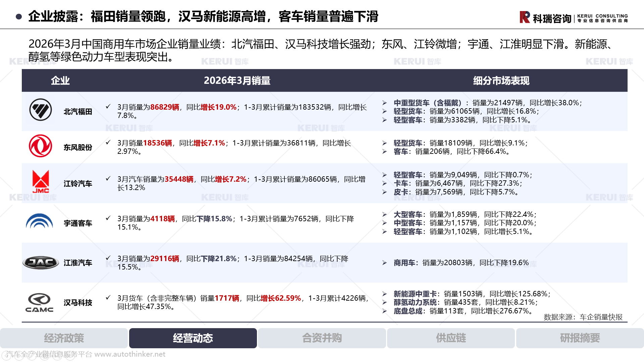
Task: Click the JAC Jianghuai logo
Action: coord(41,262)
